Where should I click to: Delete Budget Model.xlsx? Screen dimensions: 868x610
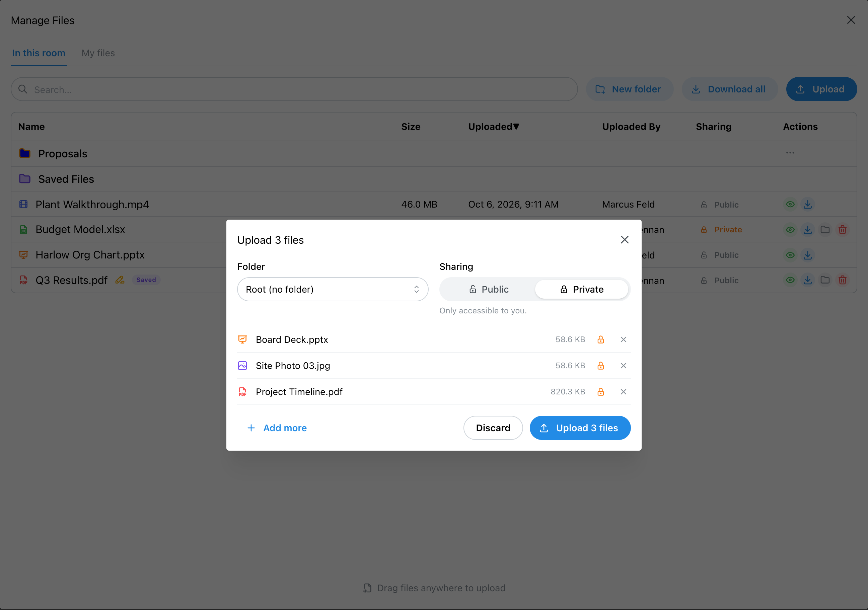click(842, 229)
